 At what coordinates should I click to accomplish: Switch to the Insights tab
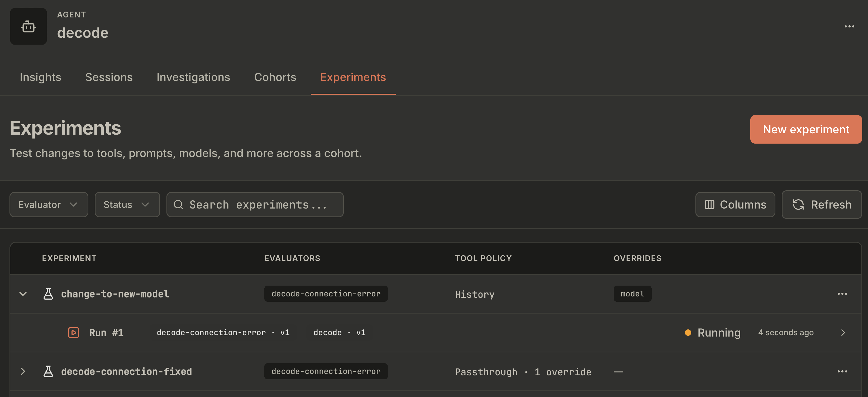click(x=40, y=77)
